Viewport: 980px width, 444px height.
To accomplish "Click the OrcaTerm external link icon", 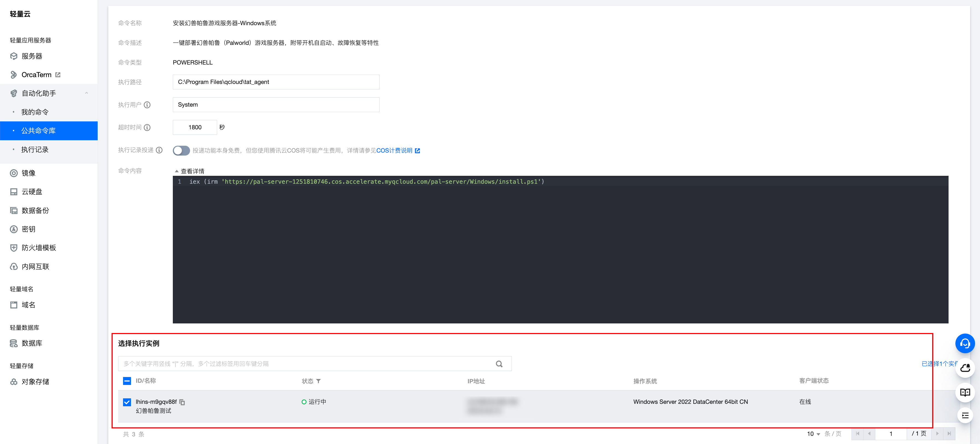I will (x=58, y=75).
